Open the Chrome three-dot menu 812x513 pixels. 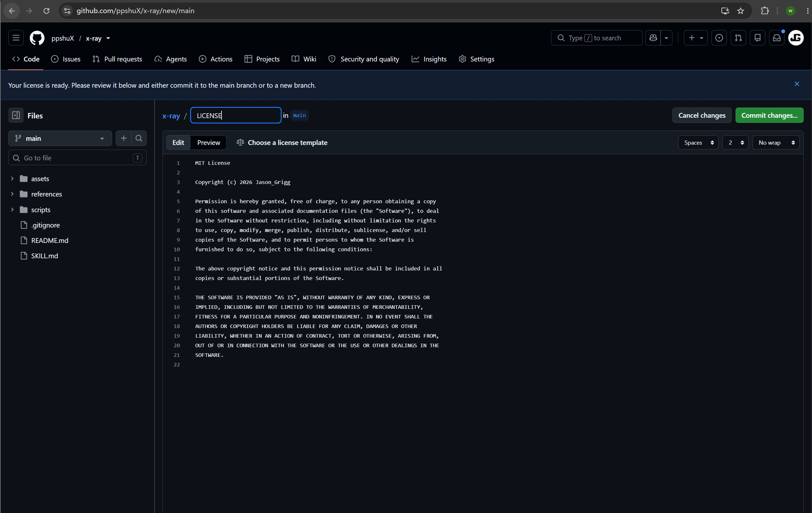pyautogui.click(x=807, y=11)
